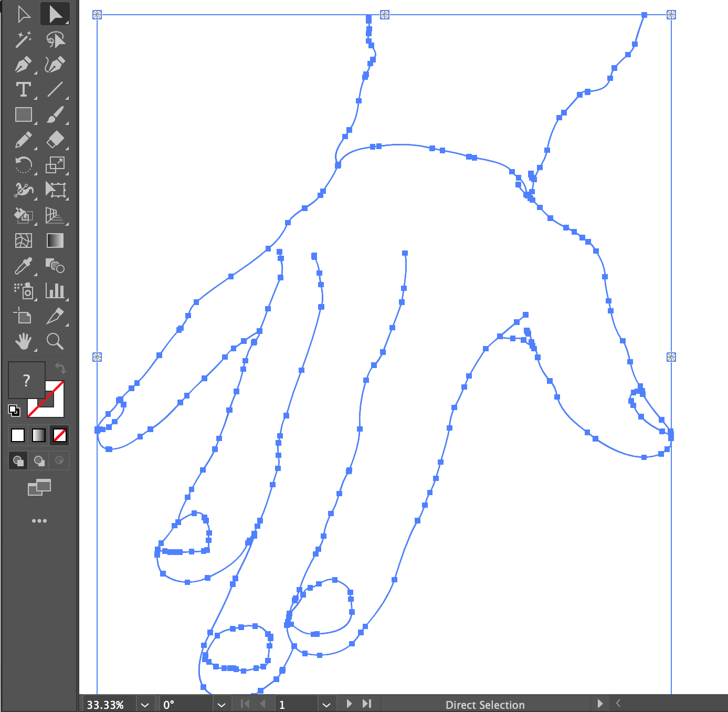Switch to Draw Behind mode
This screenshot has height=712, width=728.
point(39,460)
